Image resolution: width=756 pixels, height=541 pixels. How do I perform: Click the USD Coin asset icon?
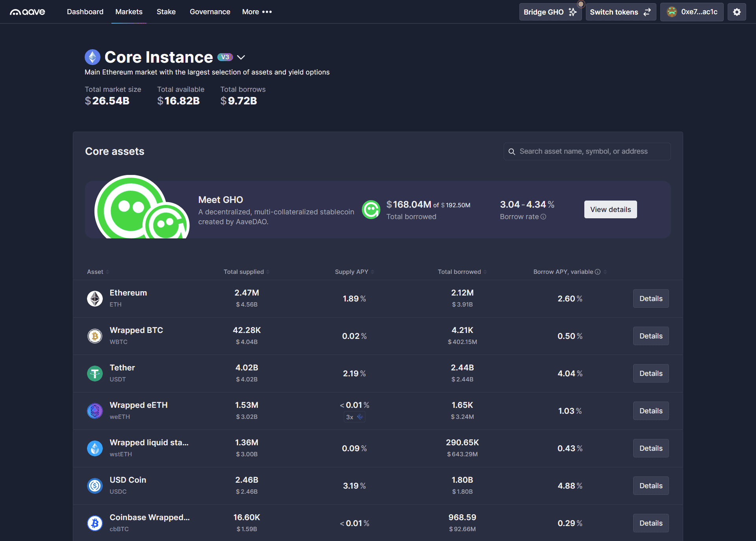pyautogui.click(x=95, y=486)
